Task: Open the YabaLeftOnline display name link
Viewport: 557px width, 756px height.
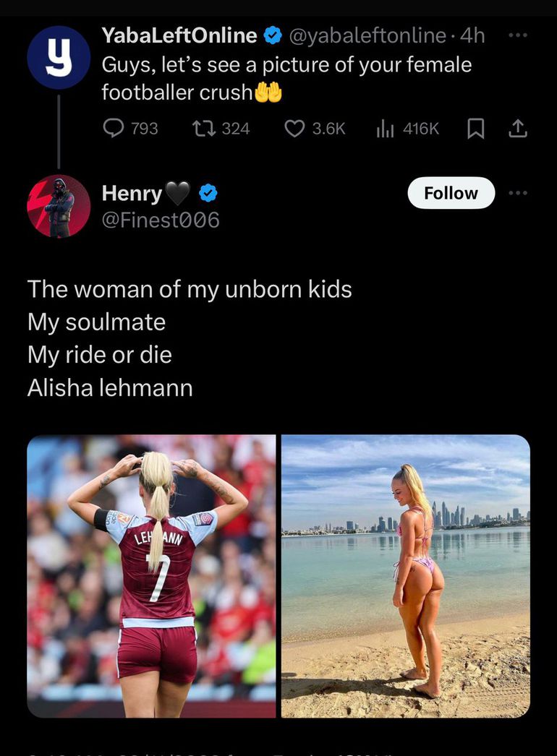Action: [179, 35]
